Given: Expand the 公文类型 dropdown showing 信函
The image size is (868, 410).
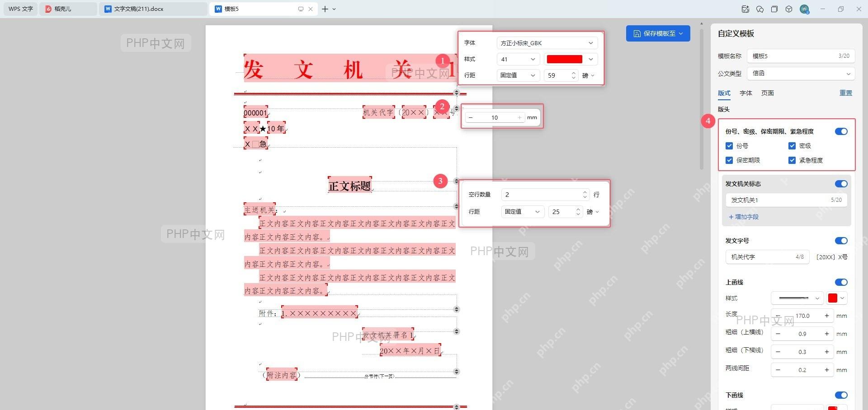Looking at the screenshot, I should tap(801, 74).
